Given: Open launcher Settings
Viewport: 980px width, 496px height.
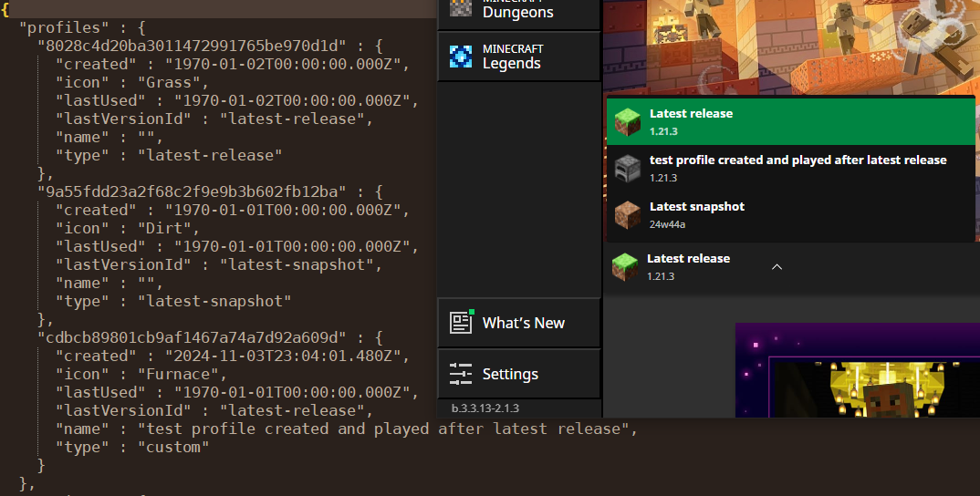Looking at the screenshot, I should (519, 374).
